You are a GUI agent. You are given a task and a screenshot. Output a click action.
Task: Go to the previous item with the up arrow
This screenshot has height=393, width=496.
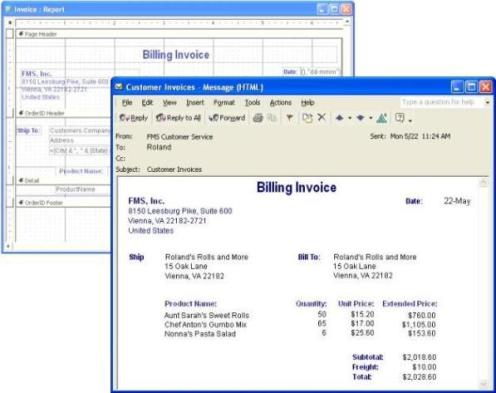339,118
